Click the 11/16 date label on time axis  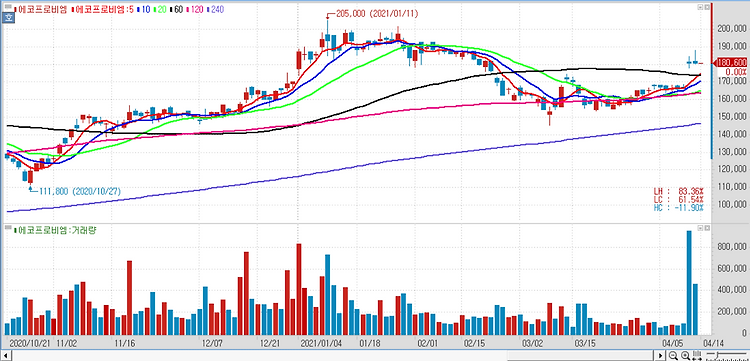(124, 343)
